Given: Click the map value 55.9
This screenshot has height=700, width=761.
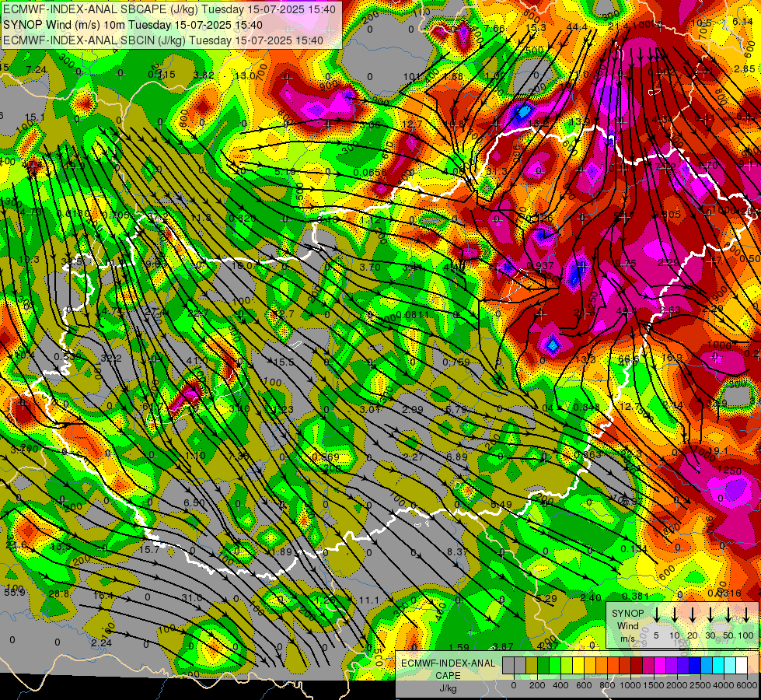Looking at the screenshot, I should (15, 592).
